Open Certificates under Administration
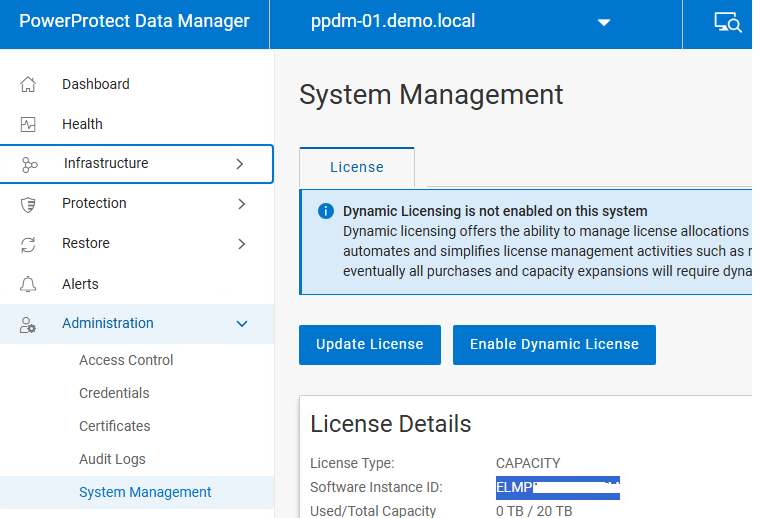Screen dimensions: 761x518 115,426
